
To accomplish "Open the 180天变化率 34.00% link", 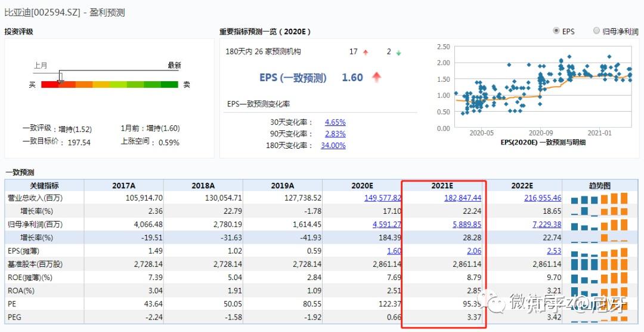I will [x=333, y=145].
